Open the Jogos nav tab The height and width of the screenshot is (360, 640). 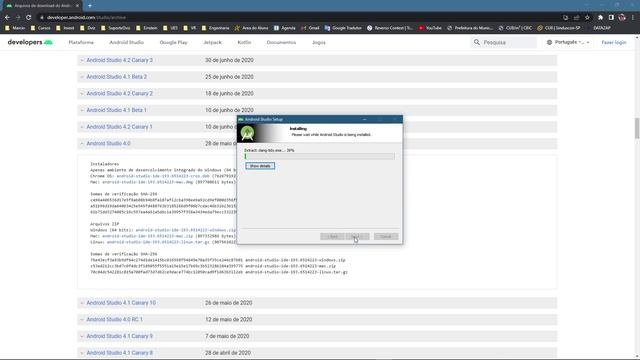(x=319, y=42)
